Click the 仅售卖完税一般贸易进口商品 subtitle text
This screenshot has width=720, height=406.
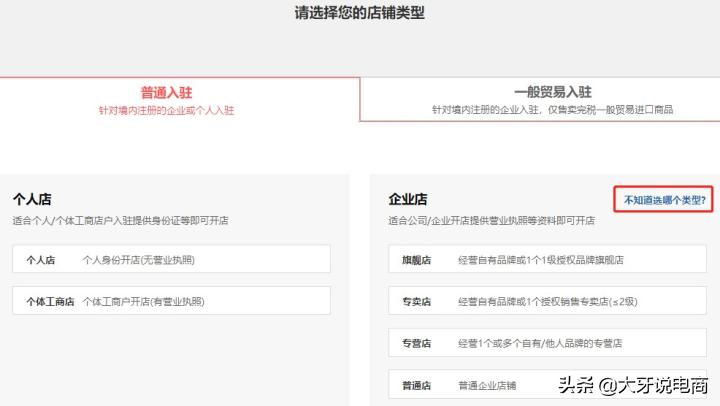(610, 110)
